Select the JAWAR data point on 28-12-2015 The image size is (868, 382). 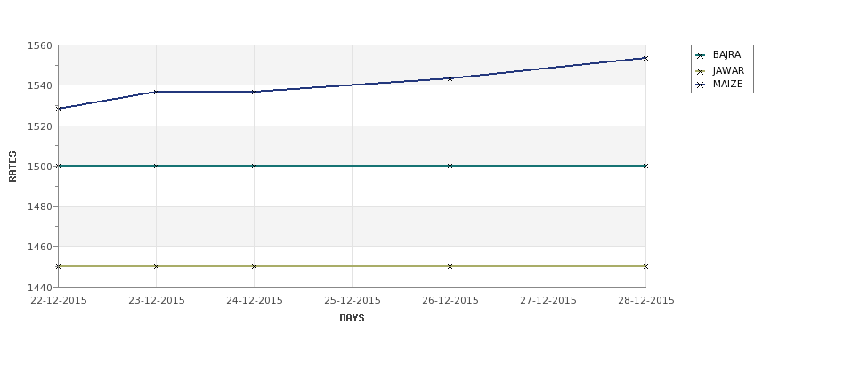point(645,267)
